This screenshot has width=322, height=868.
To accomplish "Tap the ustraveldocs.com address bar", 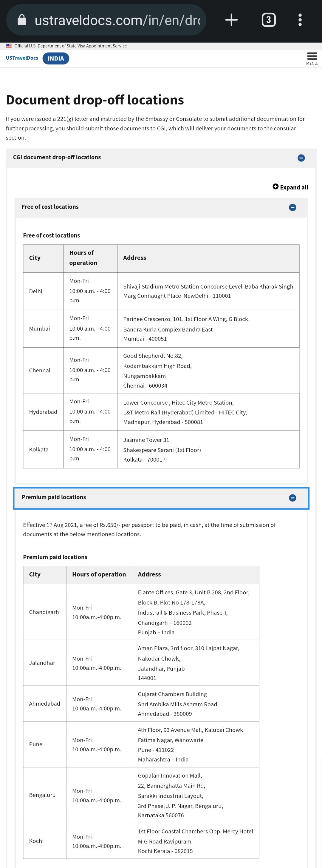I will (x=106, y=20).
